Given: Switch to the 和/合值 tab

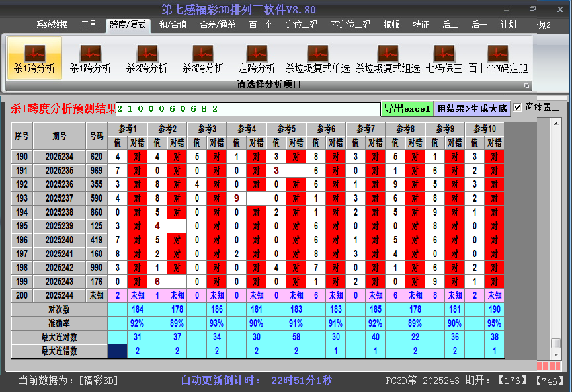Looking at the screenshot, I should [173, 25].
